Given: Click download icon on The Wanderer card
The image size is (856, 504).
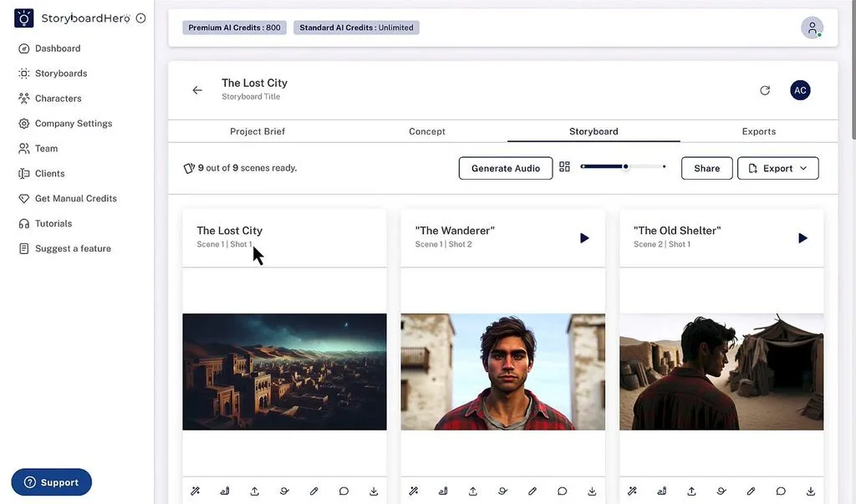Looking at the screenshot, I should pyautogui.click(x=592, y=491).
